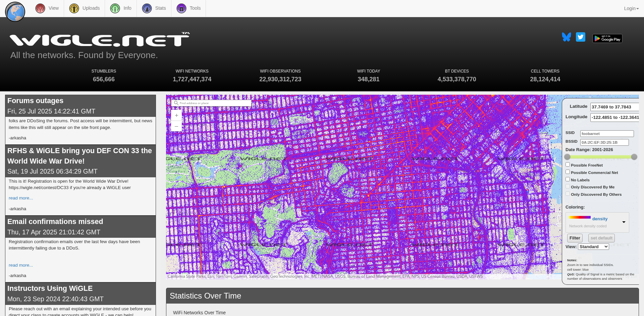Open the View Standard combo box
The image size is (644, 316).
(x=593, y=247)
